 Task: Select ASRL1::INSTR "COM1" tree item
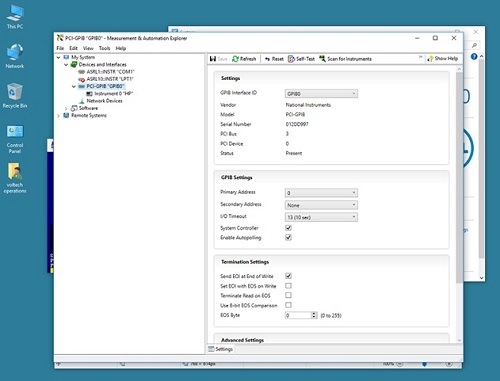(110, 72)
